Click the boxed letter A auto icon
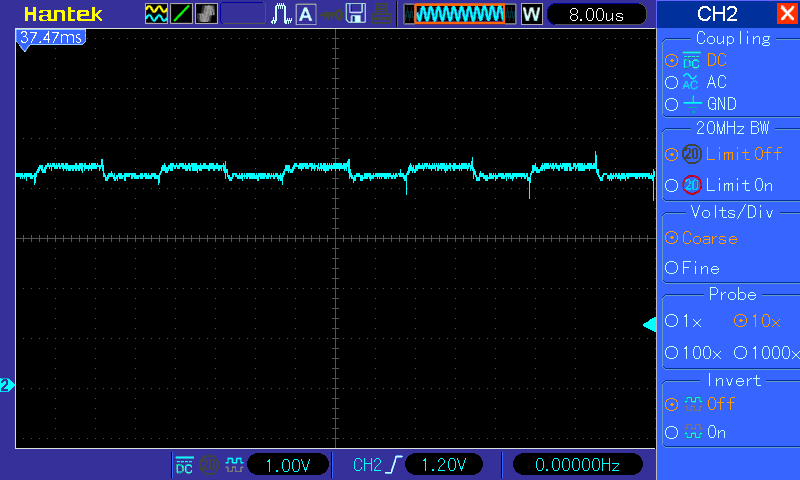Viewport: 800px width, 480px height. tap(305, 14)
